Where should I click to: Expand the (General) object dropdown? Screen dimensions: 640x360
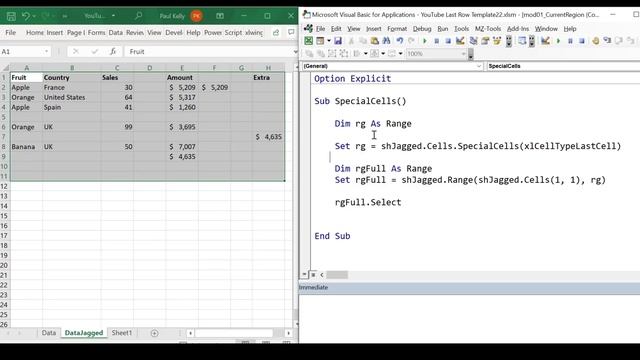tap(479, 66)
